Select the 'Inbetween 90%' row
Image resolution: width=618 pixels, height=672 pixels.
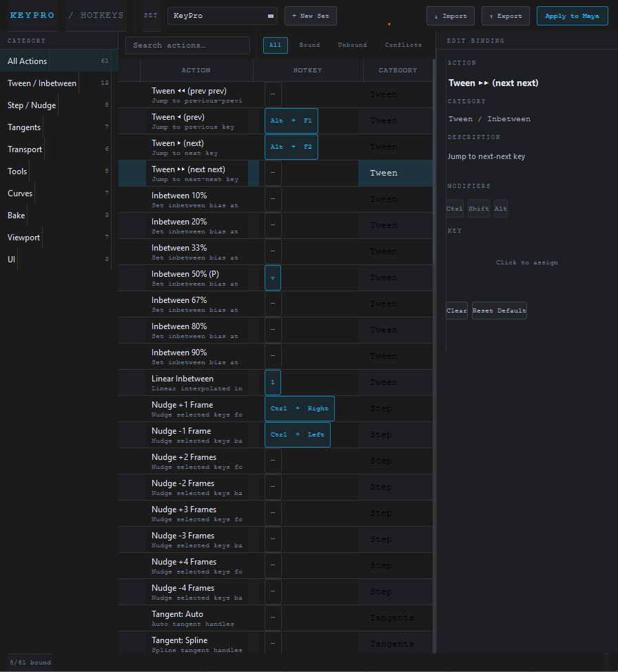(276, 356)
